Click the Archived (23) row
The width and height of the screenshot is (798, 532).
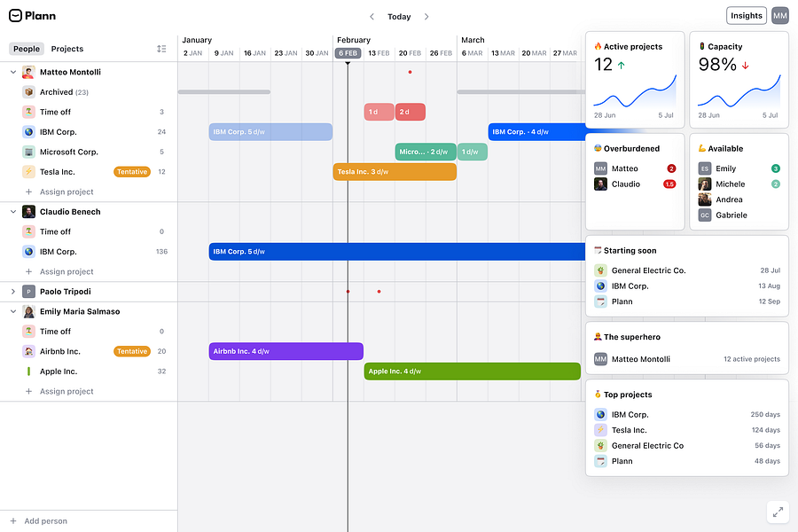click(x=89, y=92)
